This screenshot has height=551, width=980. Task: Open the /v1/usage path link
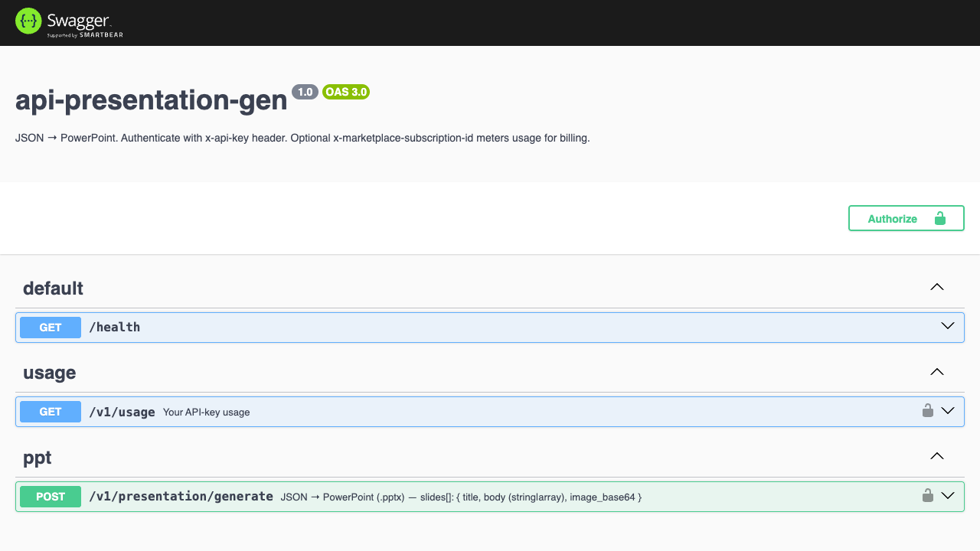tap(122, 412)
